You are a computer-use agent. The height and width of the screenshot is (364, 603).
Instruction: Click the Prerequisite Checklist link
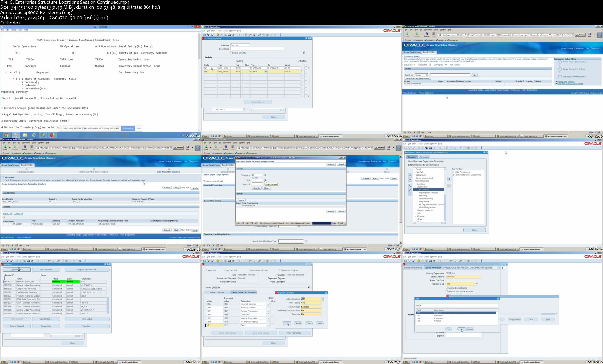tap(566, 82)
